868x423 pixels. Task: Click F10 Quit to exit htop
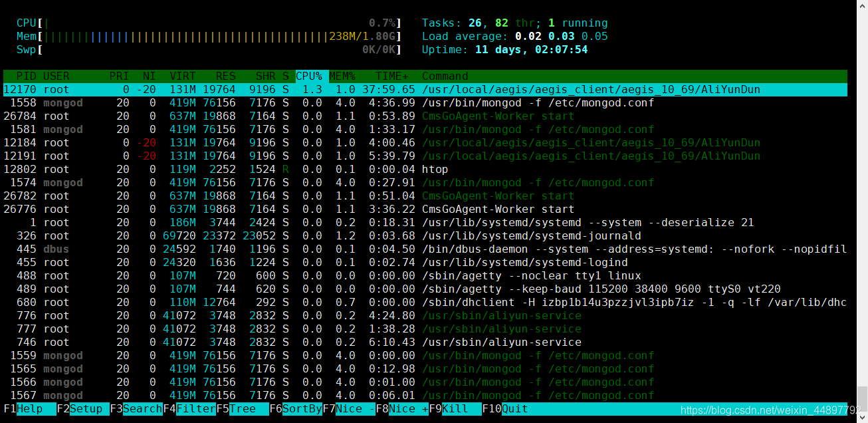505,409
